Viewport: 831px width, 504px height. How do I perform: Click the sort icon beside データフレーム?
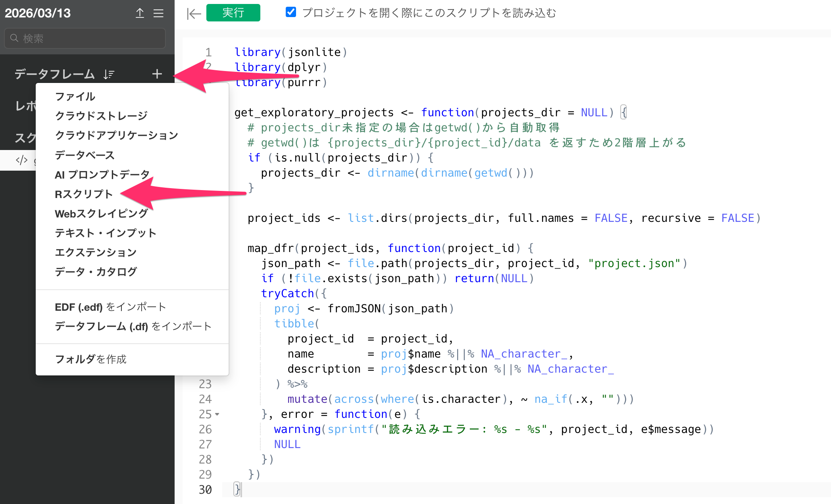(x=109, y=74)
